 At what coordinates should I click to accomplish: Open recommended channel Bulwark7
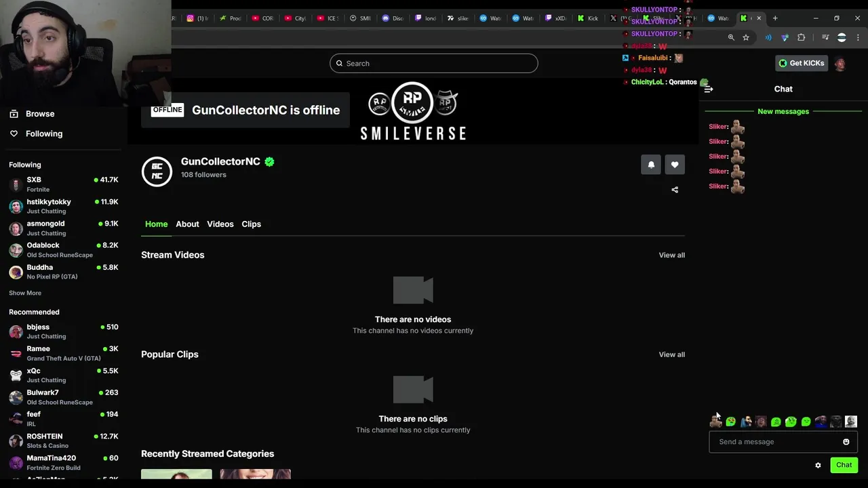64,396
